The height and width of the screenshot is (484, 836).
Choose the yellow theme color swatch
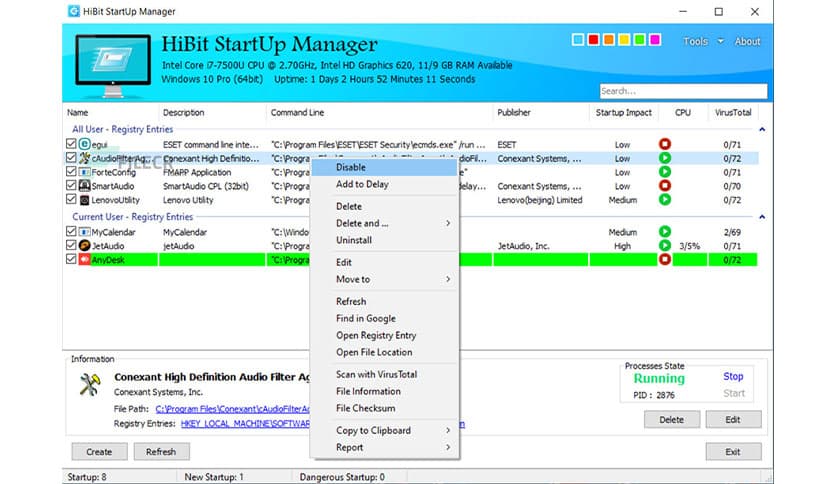coord(624,39)
